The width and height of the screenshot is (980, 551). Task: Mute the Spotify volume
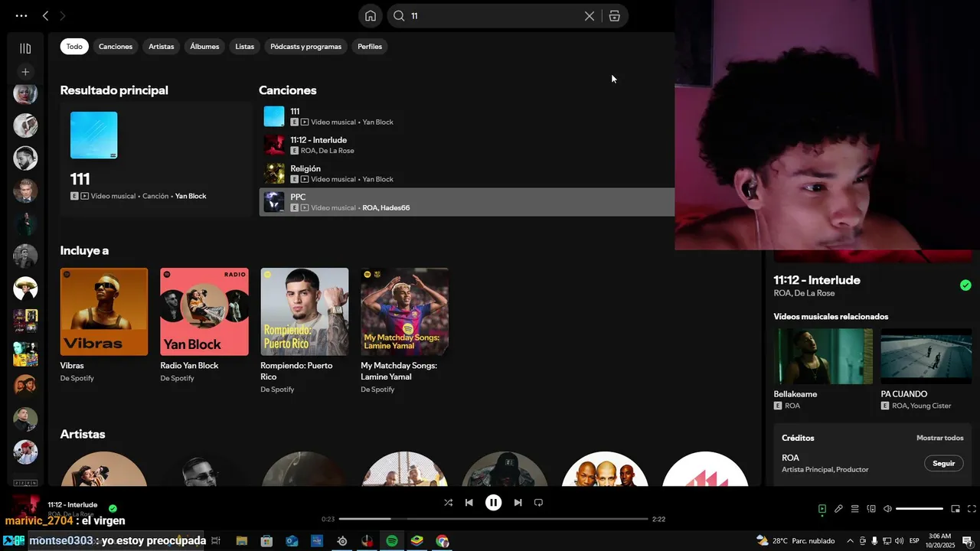(x=887, y=509)
